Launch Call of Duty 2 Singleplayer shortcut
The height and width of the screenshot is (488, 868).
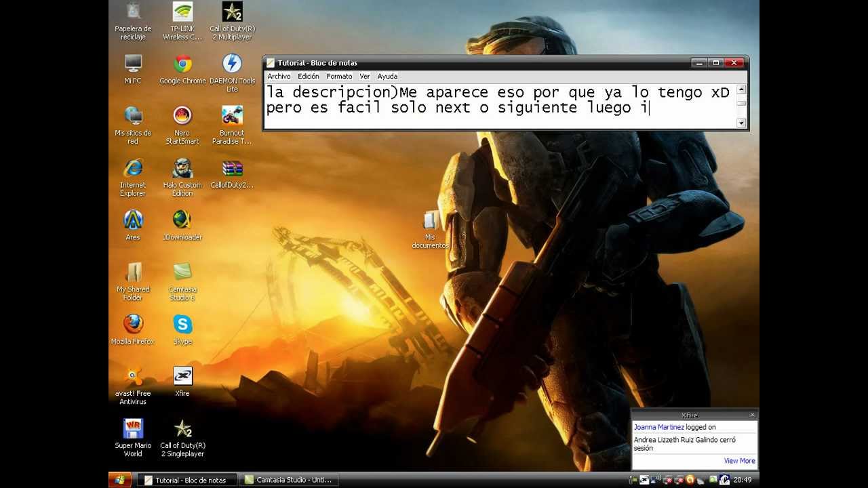coord(182,438)
